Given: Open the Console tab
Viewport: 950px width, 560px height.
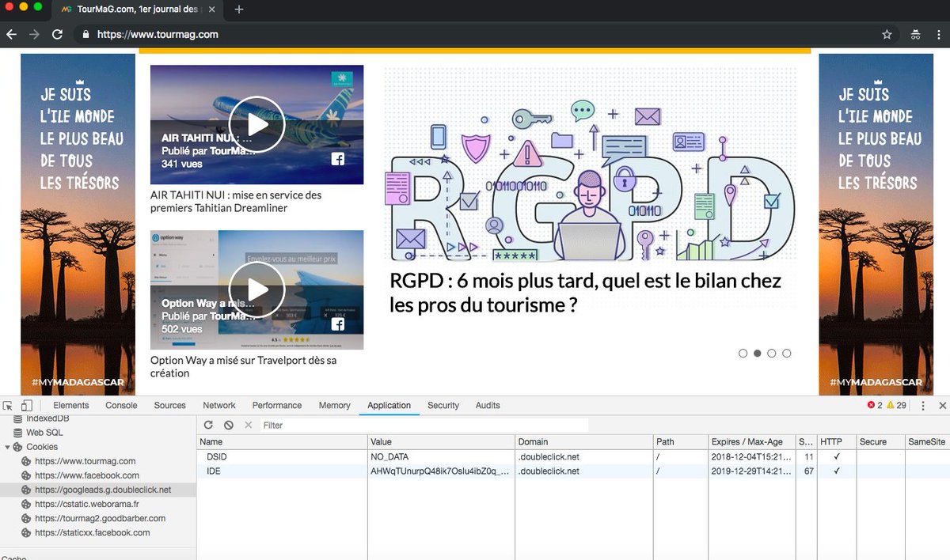Looking at the screenshot, I should click(121, 405).
